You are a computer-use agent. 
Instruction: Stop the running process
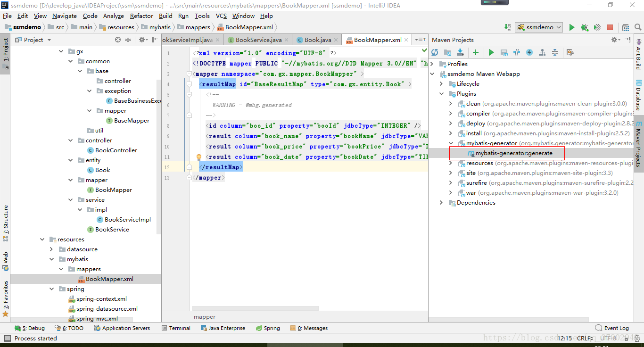[610, 27]
